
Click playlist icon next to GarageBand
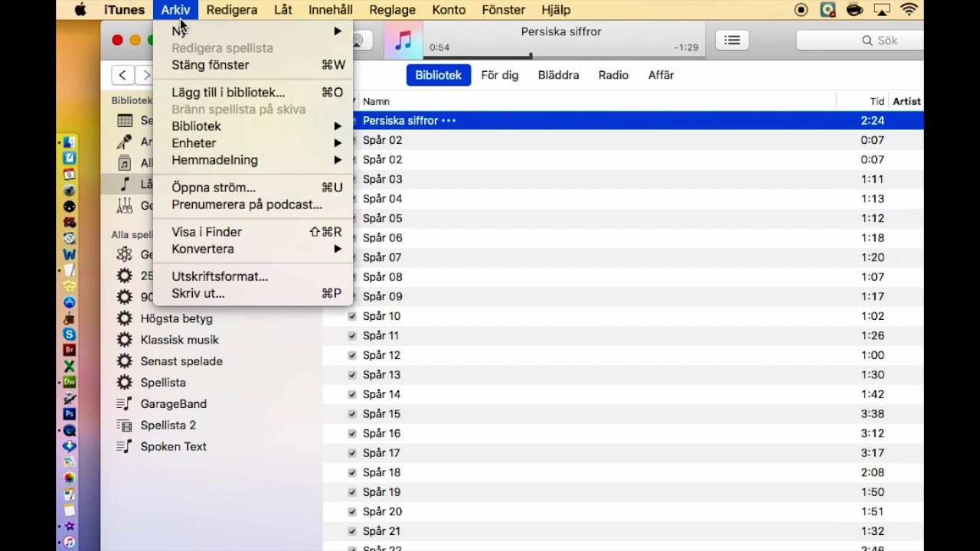tap(124, 404)
